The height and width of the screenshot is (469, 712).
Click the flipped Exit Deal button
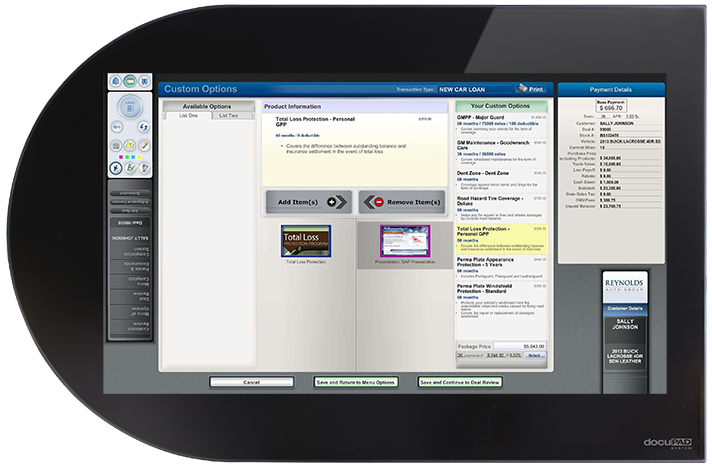[130, 211]
